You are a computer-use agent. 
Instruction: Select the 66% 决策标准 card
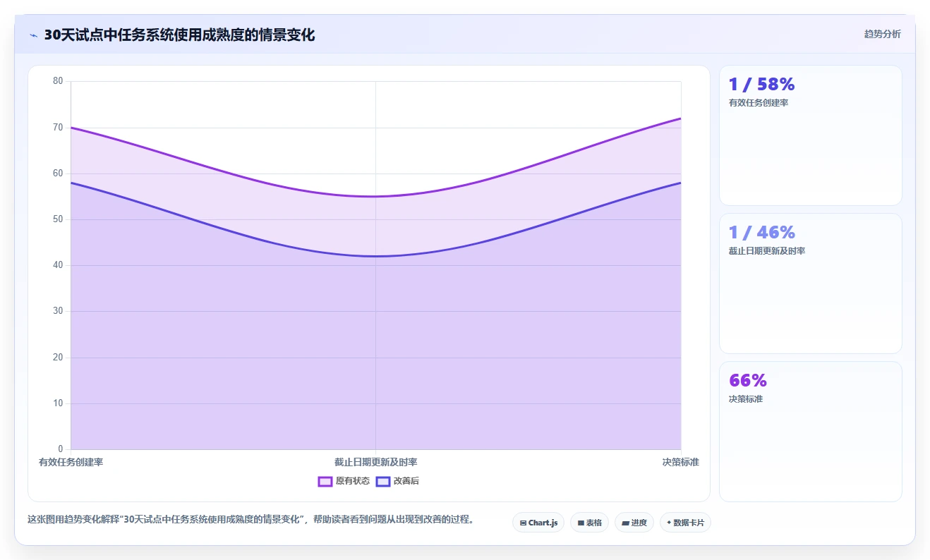click(x=811, y=432)
